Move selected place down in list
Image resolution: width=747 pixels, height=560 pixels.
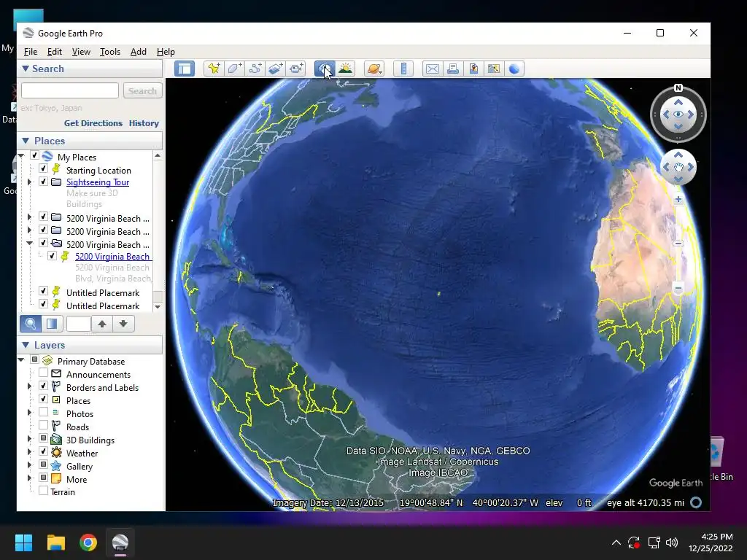pos(123,324)
